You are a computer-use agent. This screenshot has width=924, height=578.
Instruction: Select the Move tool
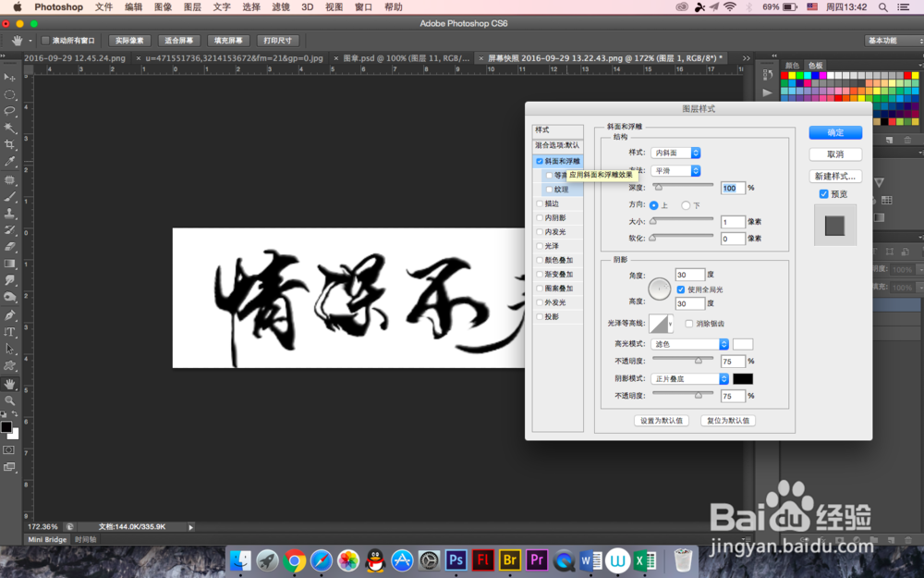pos(9,78)
